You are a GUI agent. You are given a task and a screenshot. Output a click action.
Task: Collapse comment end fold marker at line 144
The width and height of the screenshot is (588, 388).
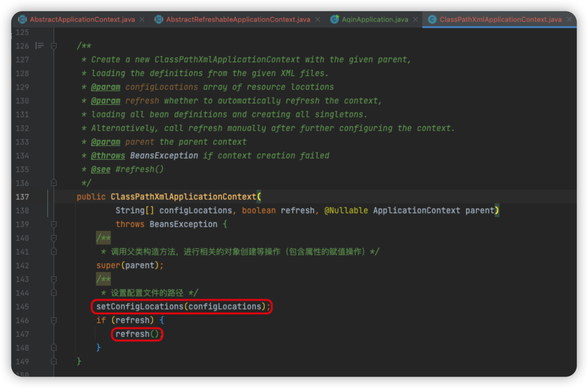54,293
